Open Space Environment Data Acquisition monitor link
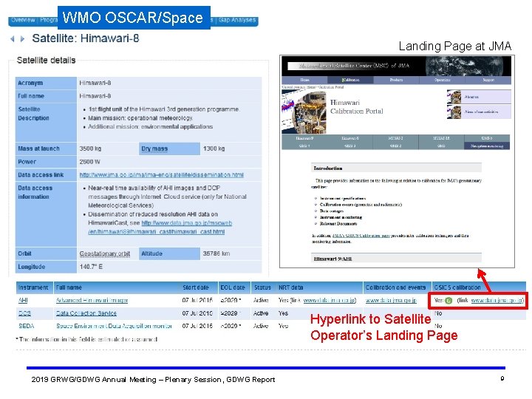532x399 pixels. pyautogui.click(x=114, y=326)
